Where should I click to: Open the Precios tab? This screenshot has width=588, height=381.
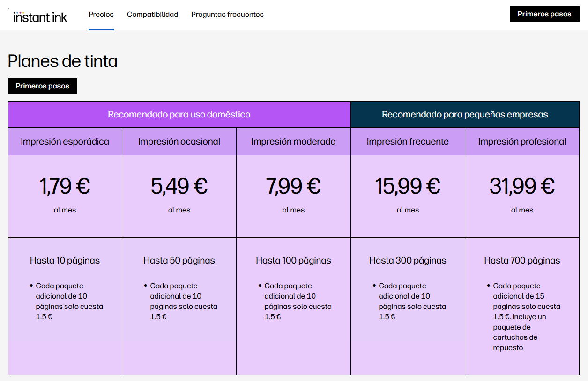pyautogui.click(x=101, y=15)
